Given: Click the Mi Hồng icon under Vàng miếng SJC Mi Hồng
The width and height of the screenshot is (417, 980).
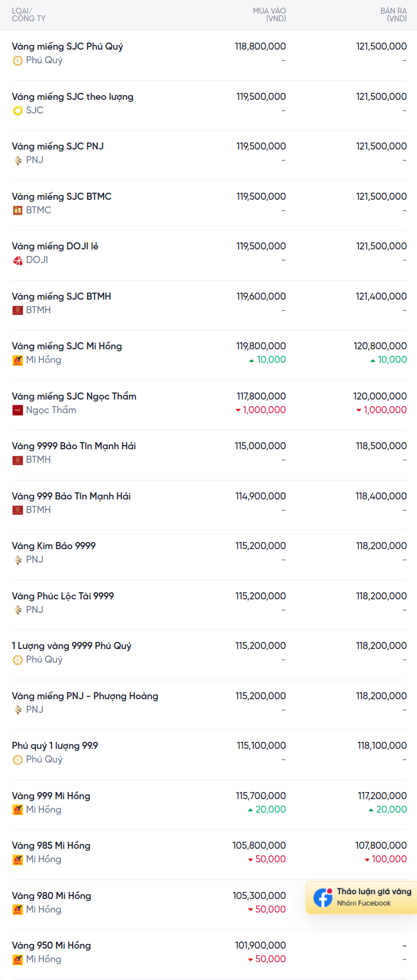Looking at the screenshot, I should [x=18, y=360].
